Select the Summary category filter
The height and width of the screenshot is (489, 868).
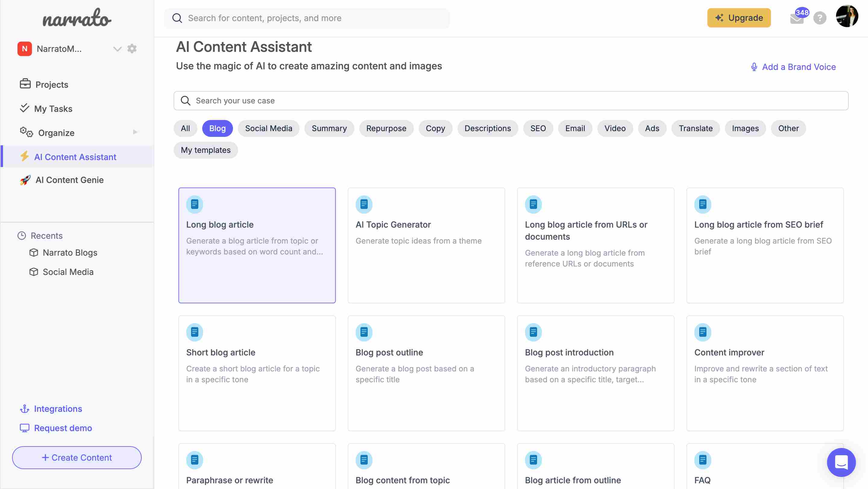click(329, 128)
